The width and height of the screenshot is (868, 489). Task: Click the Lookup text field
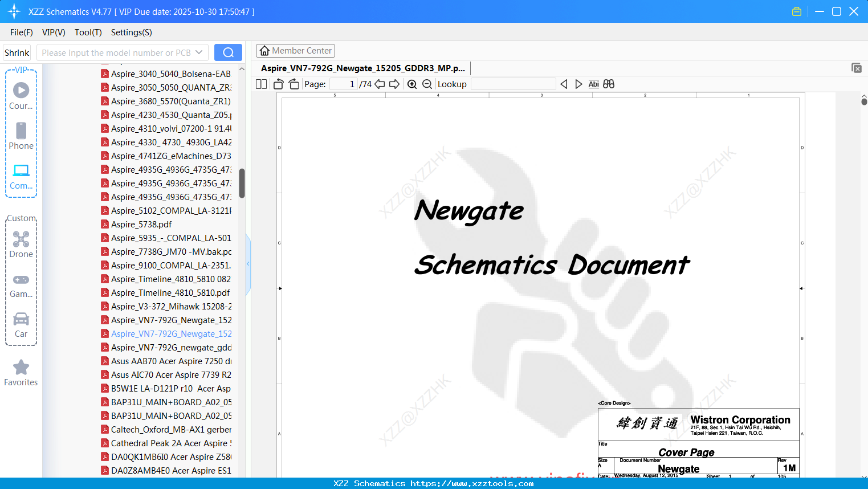(x=513, y=84)
